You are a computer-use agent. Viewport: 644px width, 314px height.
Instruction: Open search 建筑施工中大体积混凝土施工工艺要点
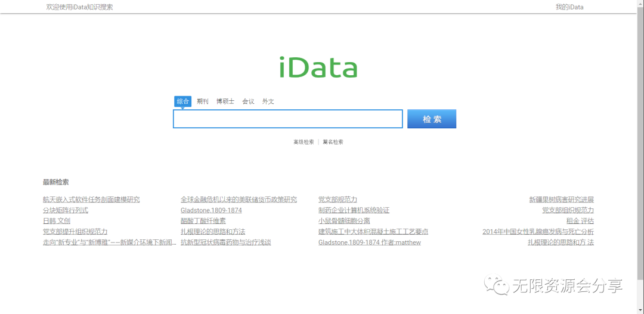[x=373, y=232]
